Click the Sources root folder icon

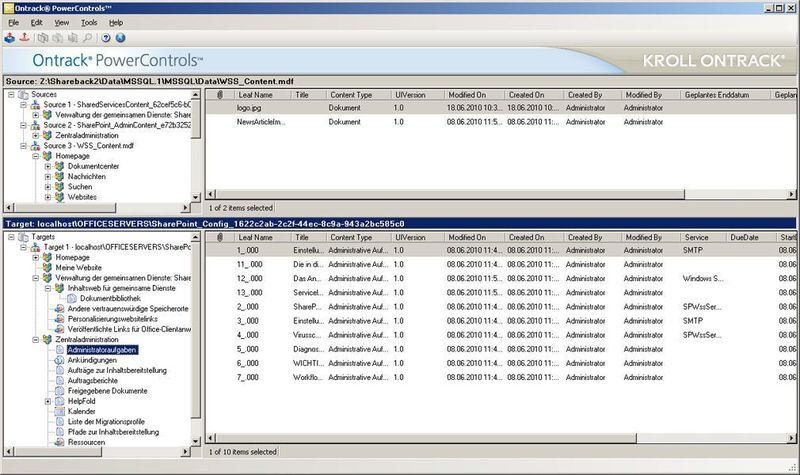pyautogui.click(x=23, y=94)
